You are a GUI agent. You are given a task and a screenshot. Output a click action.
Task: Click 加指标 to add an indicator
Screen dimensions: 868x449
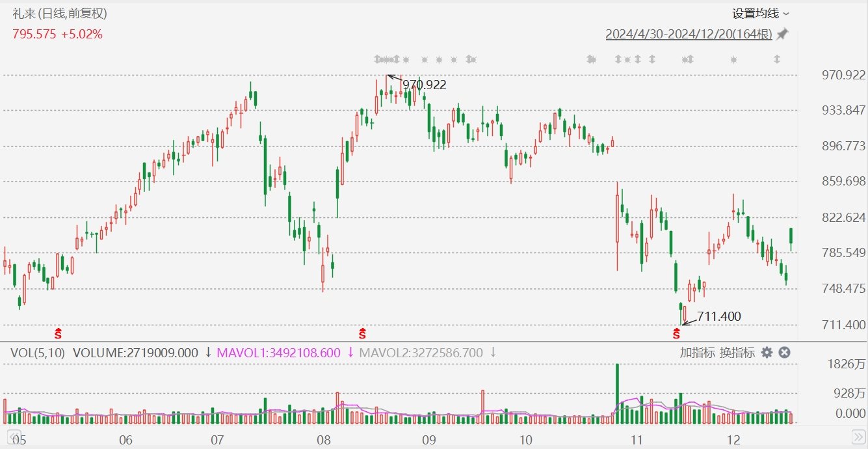click(698, 353)
